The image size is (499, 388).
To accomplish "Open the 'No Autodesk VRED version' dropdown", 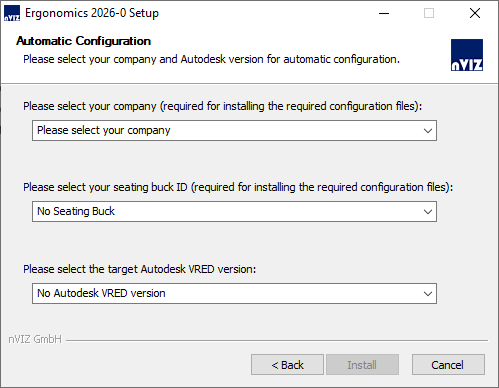I will (x=234, y=293).
